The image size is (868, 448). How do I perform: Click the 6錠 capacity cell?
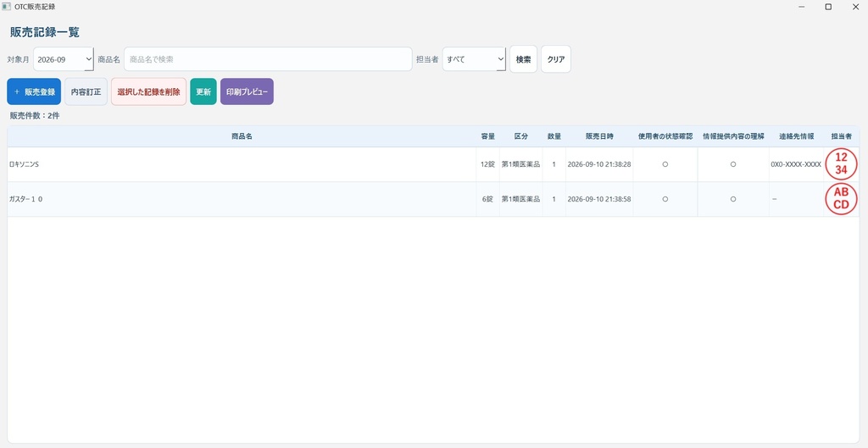pyautogui.click(x=487, y=199)
